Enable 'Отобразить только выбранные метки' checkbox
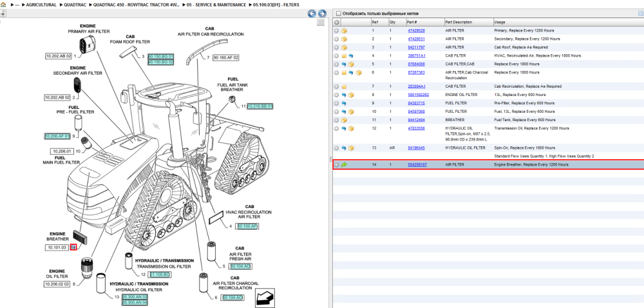The height and width of the screenshot is (308, 644). [x=338, y=14]
